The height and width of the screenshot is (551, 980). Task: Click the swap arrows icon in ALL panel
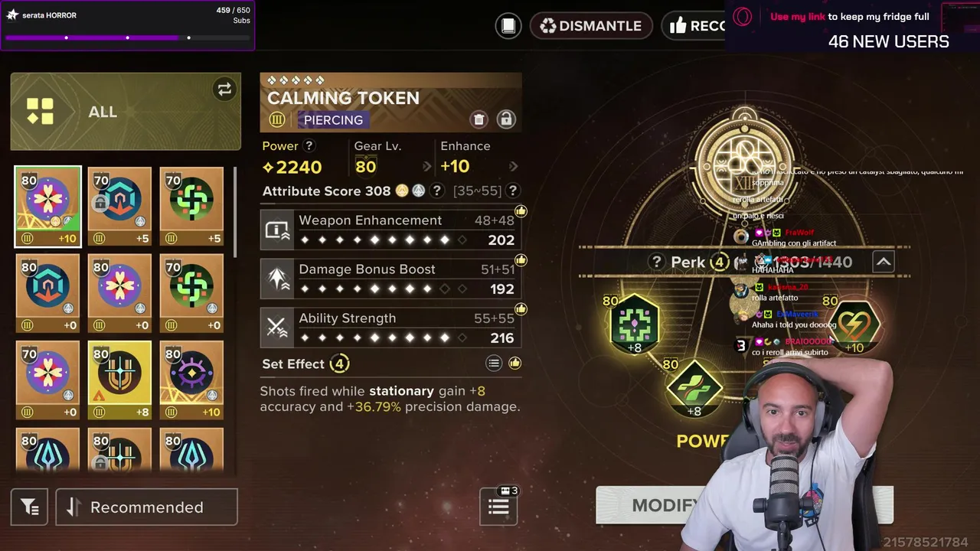pos(224,90)
